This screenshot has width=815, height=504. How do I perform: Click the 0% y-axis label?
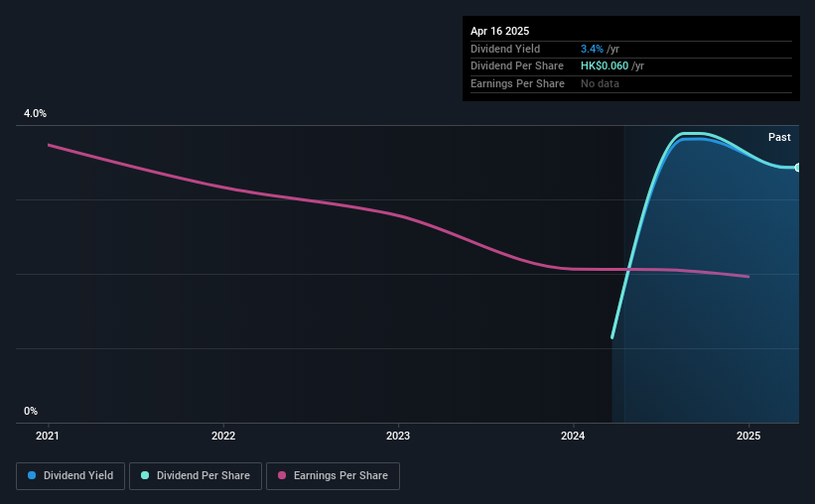point(31,411)
